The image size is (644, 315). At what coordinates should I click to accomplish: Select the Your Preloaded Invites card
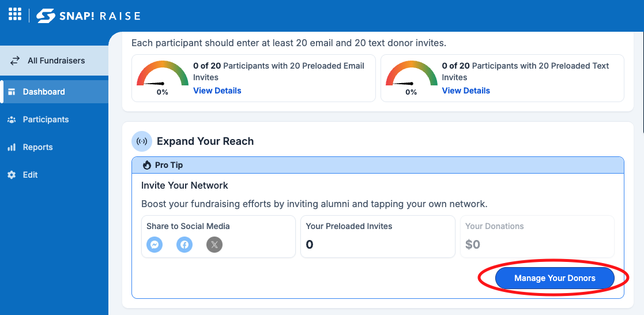click(378, 237)
